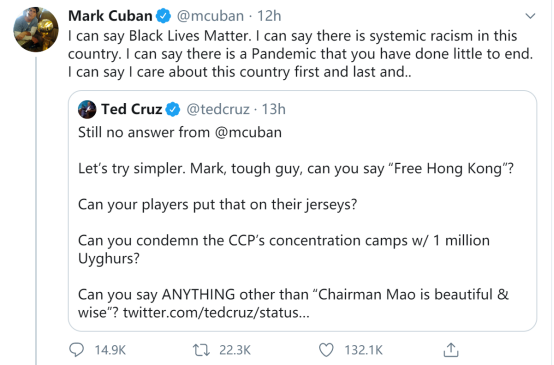Click the reply speech bubble icon
The width and height of the screenshot is (554, 365).
point(76,350)
